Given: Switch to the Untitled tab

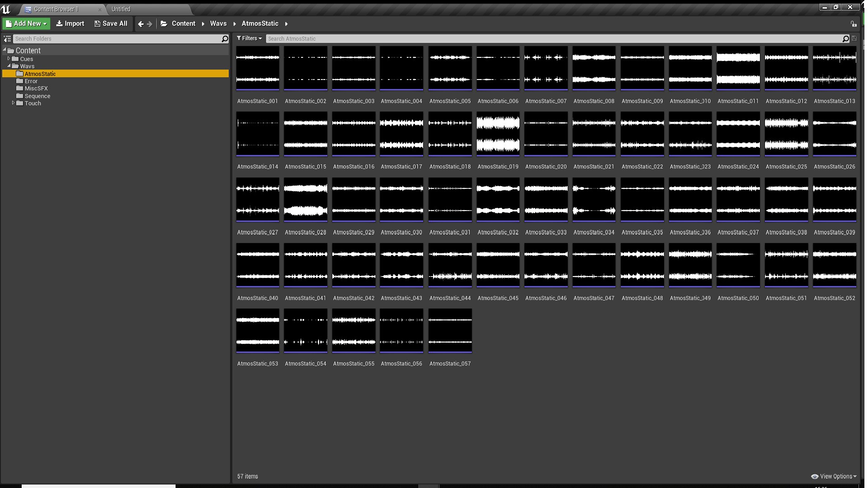Looking at the screenshot, I should 121,9.
